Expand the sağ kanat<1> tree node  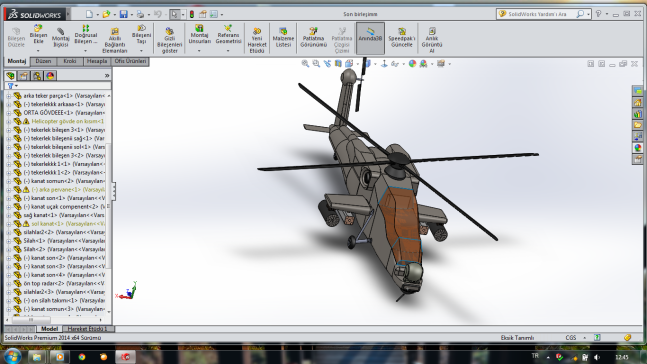click(x=8, y=215)
